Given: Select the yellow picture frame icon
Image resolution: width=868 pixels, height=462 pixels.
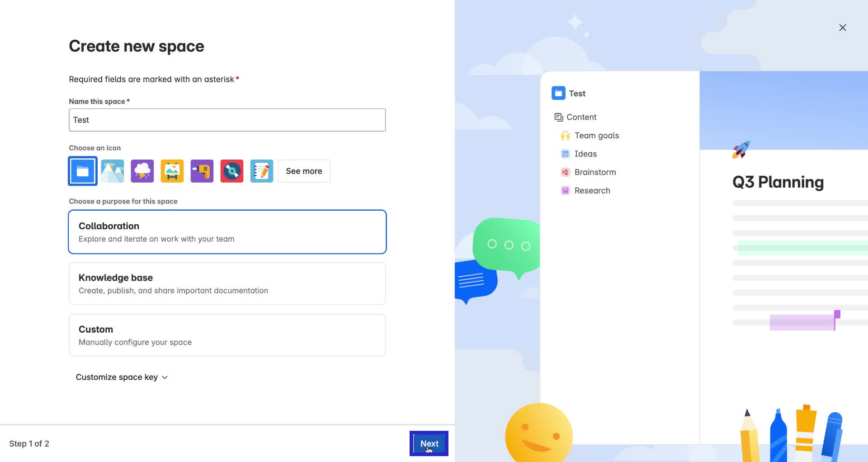Looking at the screenshot, I should click(172, 171).
